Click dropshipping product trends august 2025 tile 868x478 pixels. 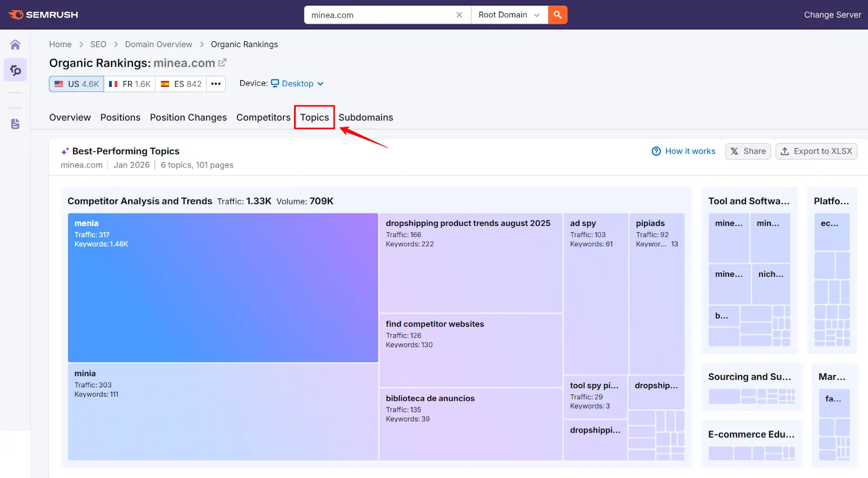click(471, 263)
